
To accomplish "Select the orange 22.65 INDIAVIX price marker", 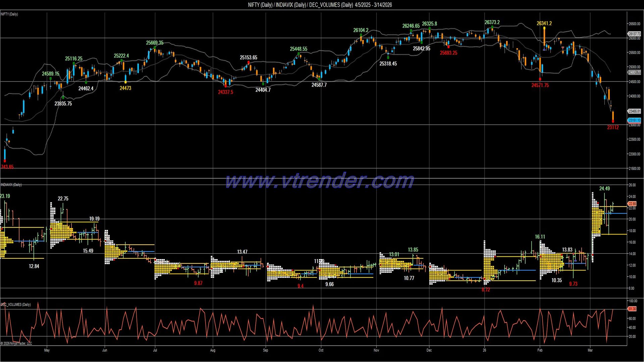I will (632, 204).
